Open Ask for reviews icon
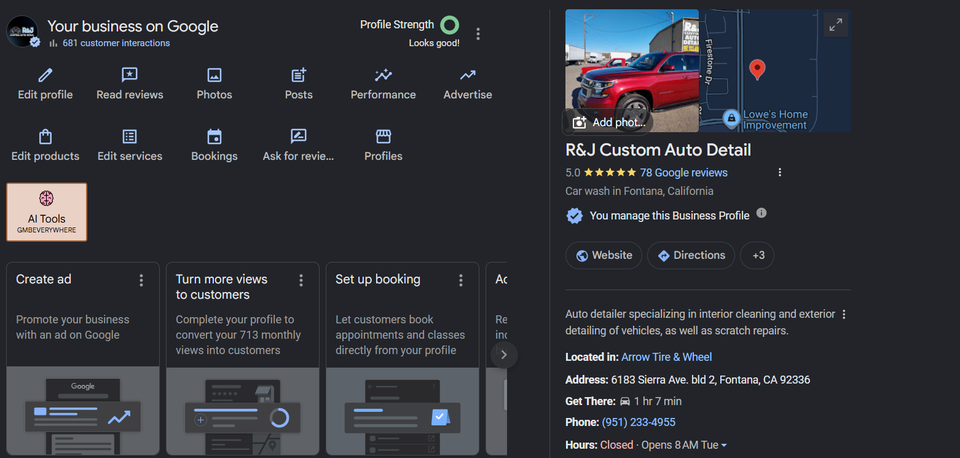This screenshot has width=960, height=458. click(x=299, y=136)
